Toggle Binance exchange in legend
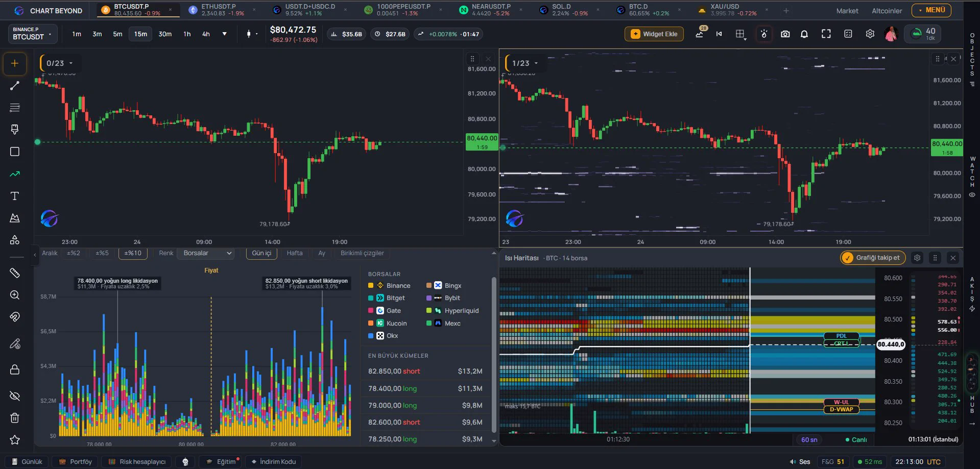 tap(389, 286)
